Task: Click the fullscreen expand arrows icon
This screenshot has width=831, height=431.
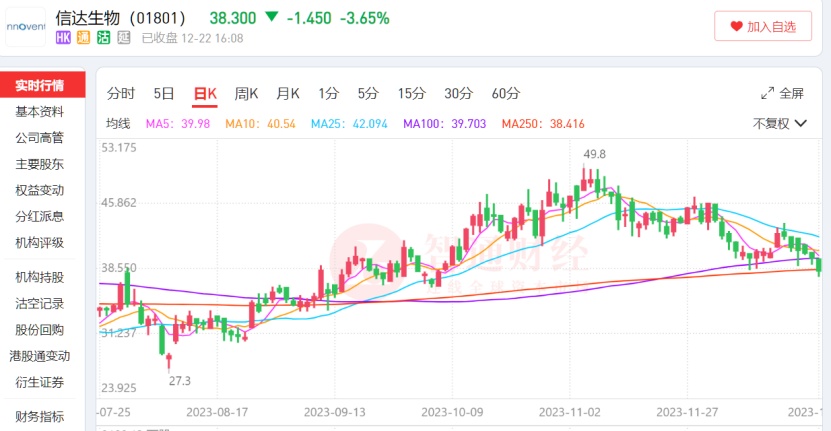Action: pyautogui.click(x=767, y=93)
